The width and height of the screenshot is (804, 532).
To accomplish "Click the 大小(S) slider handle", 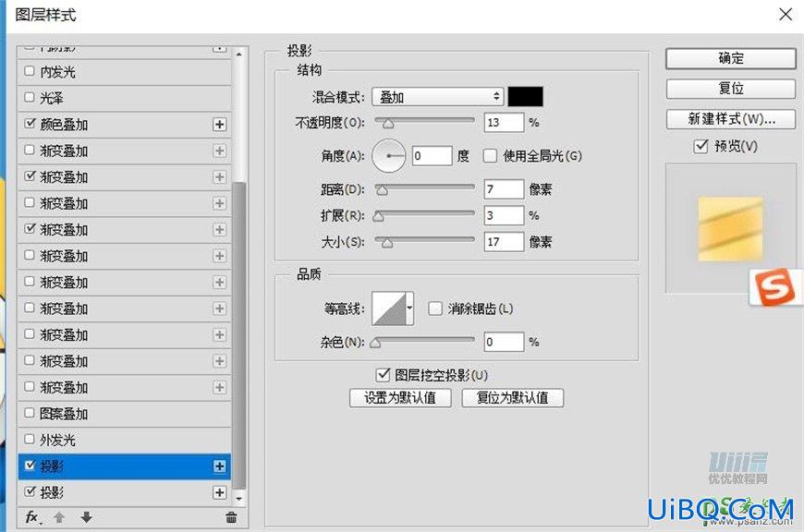I will (387, 243).
